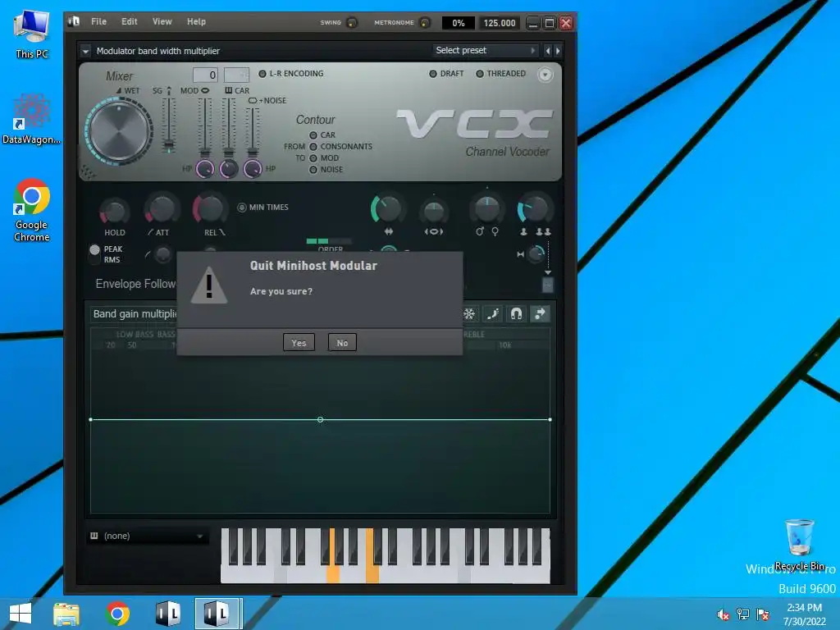Click the HOLD knob
This screenshot has width=840, height=630.
tap(114, 211)
